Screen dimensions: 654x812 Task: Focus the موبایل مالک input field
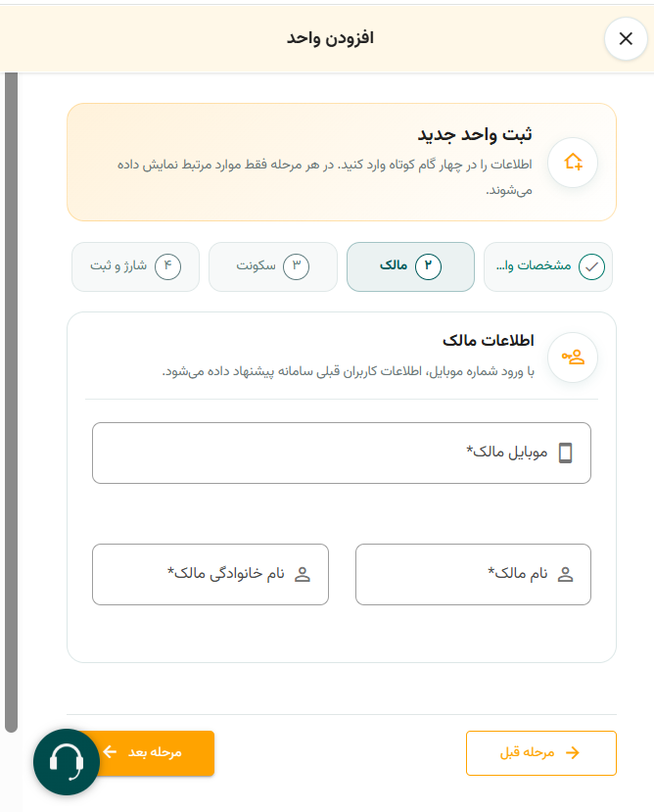coord(342,454)
